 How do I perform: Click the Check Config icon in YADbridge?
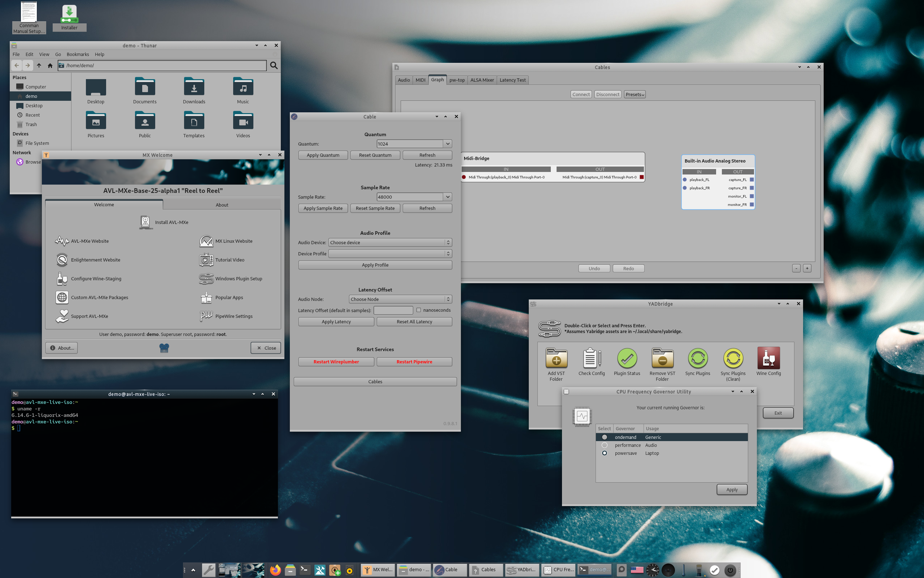592,358
